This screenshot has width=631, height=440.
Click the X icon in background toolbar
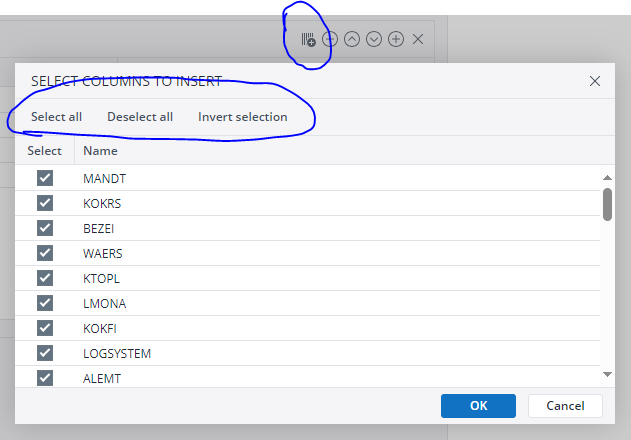tap(418, 39)
